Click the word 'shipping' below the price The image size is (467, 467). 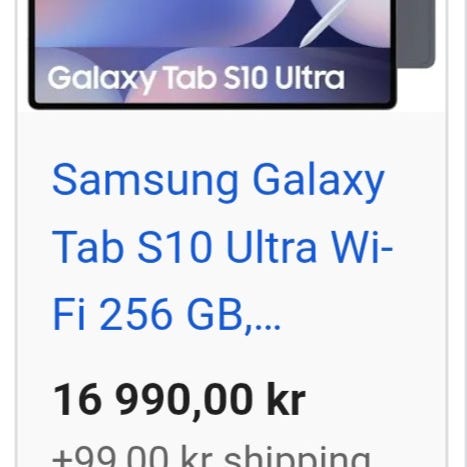(x=297, y=457)
